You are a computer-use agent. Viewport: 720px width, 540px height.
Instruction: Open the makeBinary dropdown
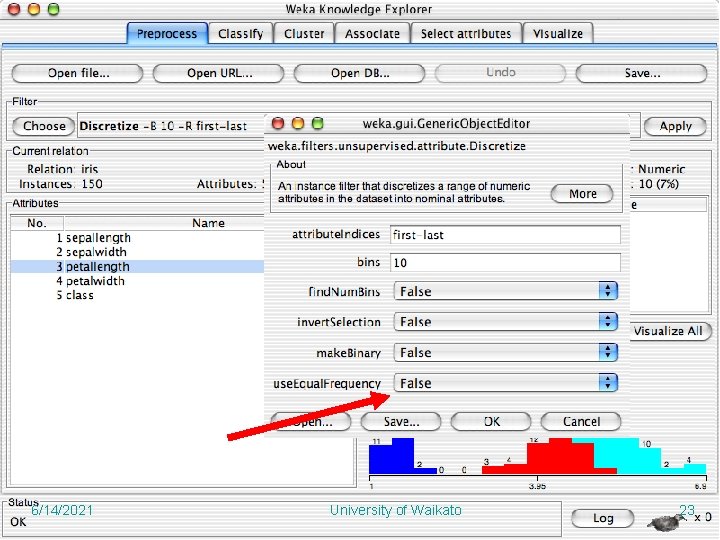506,352
